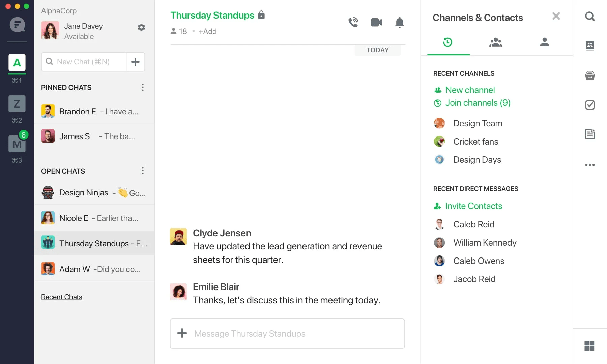Start a video call in Thursday Standups
This screenshot has width=607, height=364.
pyautogui.click(x=376, y=22)
